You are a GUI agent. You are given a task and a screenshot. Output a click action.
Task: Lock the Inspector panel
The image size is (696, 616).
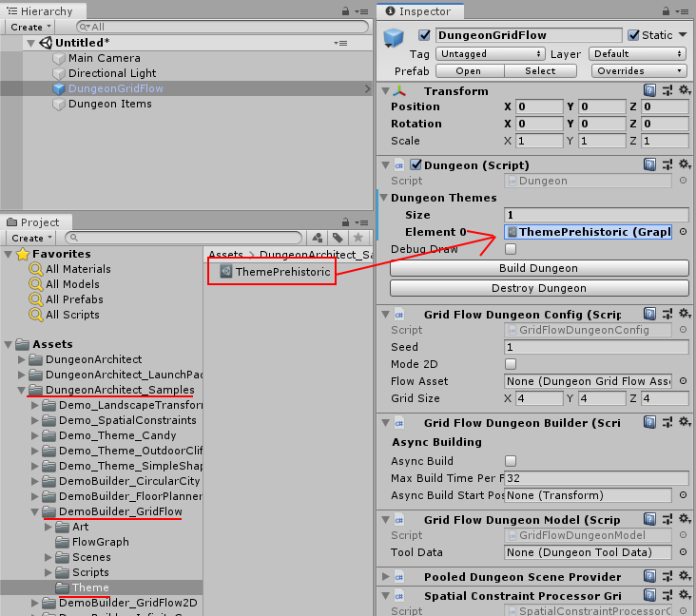click(666, 11)
